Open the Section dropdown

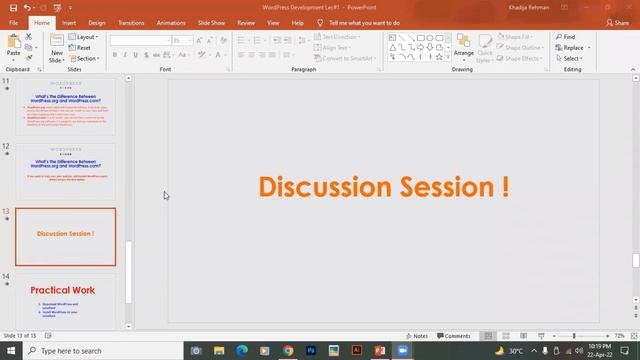(x=84, y=58)
